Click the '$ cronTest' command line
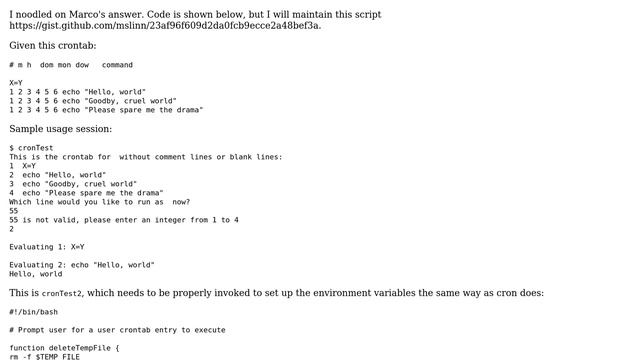Screen dimensions: 640x360 point(31,148)
